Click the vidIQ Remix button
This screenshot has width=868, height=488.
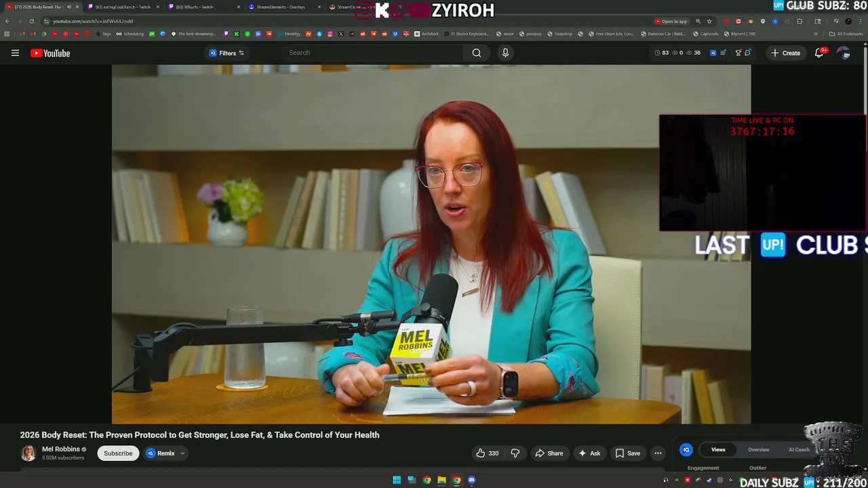[x=161, y=453]
